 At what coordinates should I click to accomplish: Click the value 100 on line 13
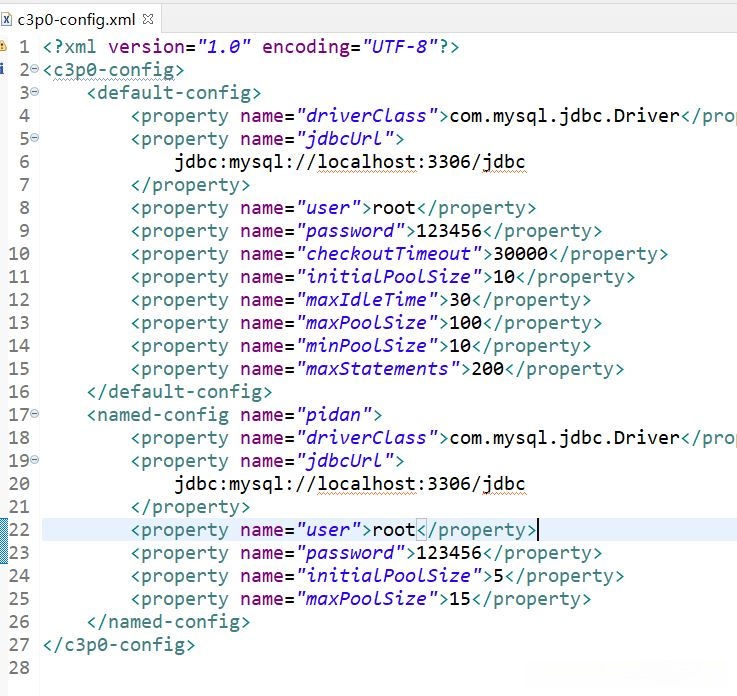pyautogui.click(x=465, y=323)
